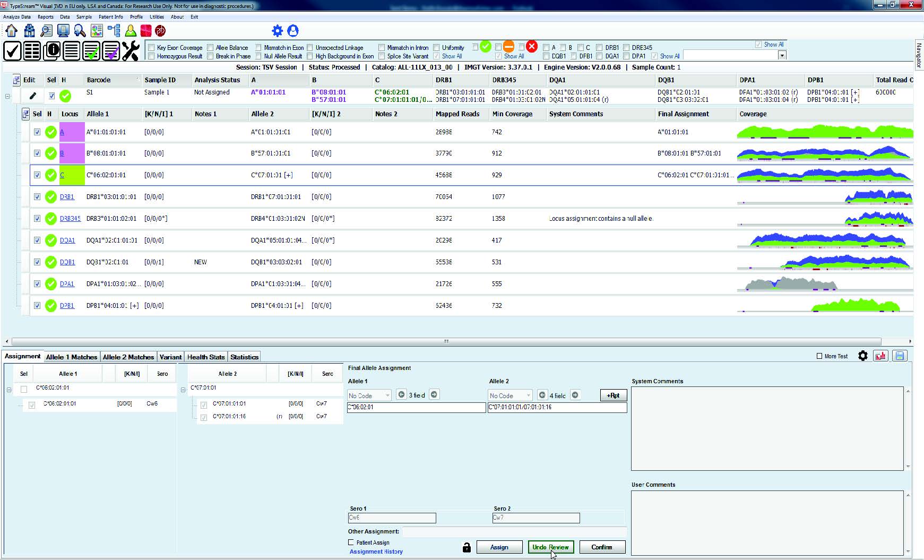
Task: Click the plain list lines icon
Action: (x=72, y=51)
